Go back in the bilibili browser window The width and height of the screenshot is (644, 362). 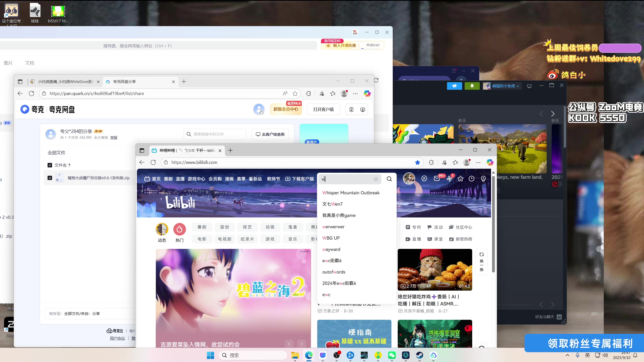point(142,162)
